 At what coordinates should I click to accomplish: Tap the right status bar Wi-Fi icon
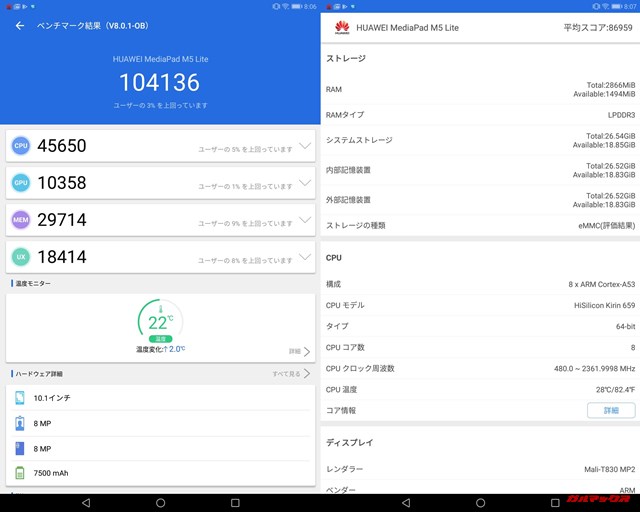click(x=605, y=7)
